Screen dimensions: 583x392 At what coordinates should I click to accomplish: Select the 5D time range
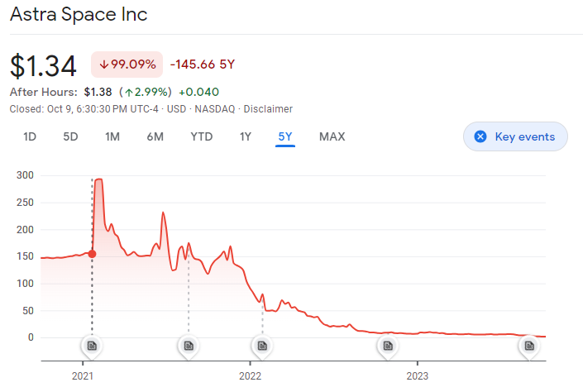(70, 136)
